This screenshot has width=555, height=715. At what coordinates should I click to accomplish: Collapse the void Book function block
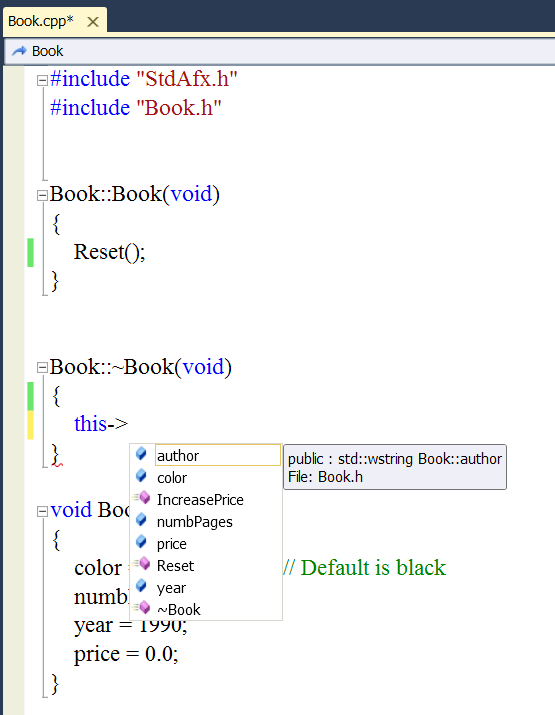[42, 511]
